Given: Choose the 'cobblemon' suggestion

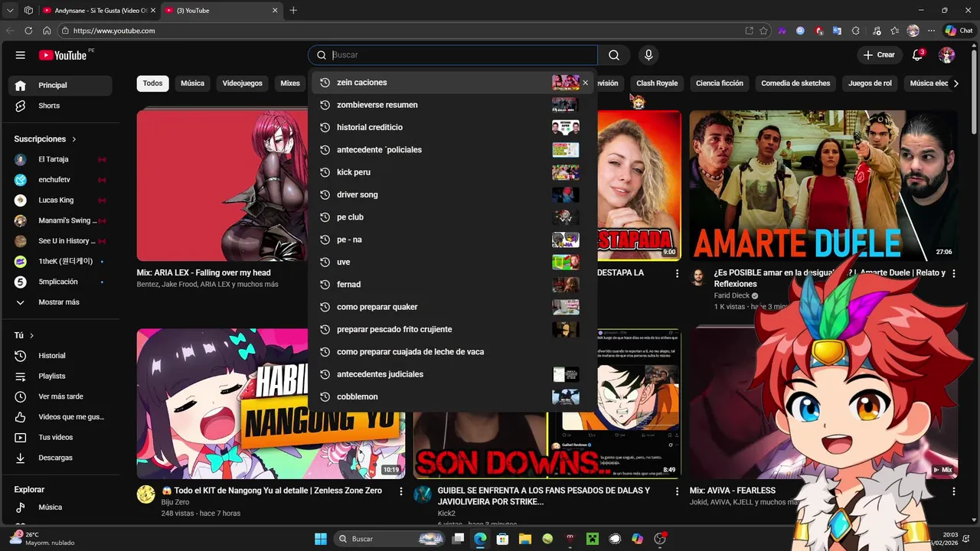Looking at the screenshot, I should pos(452,396).
